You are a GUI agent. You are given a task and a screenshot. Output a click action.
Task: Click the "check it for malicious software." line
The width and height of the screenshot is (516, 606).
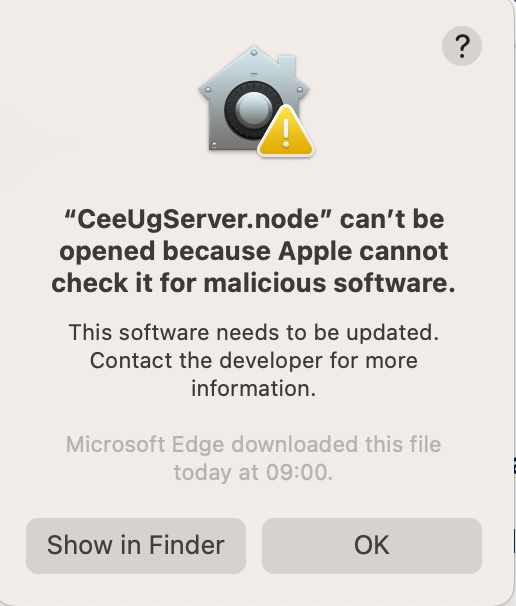[254, 283]
